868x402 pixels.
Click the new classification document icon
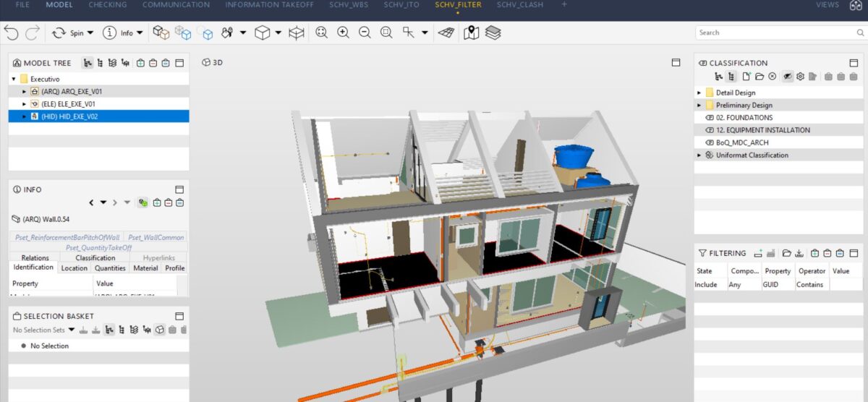(746, 76)
